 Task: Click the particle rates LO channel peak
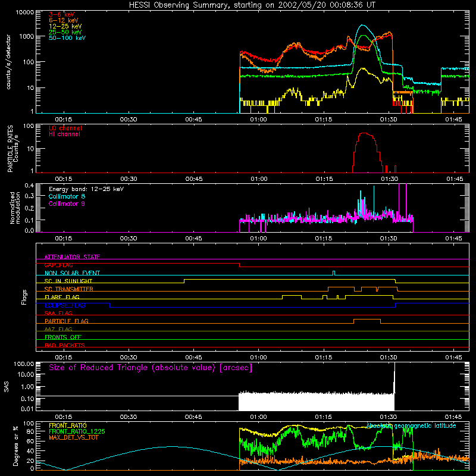tap(364, 133)
